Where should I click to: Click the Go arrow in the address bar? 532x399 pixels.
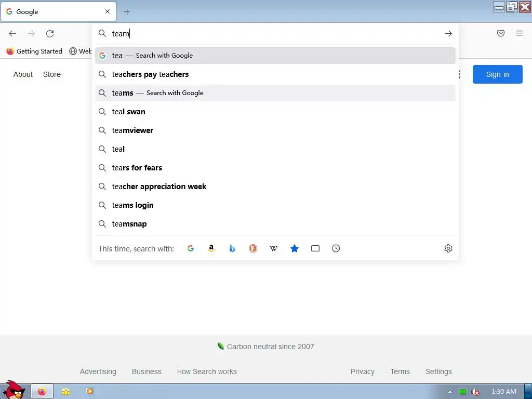pos(448,34)
